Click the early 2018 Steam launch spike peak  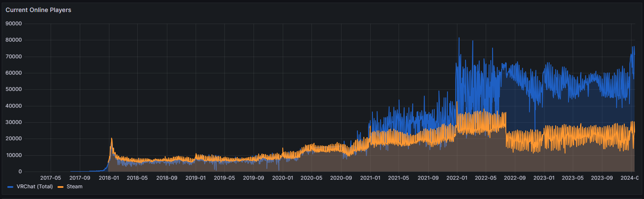coord(112,139)
